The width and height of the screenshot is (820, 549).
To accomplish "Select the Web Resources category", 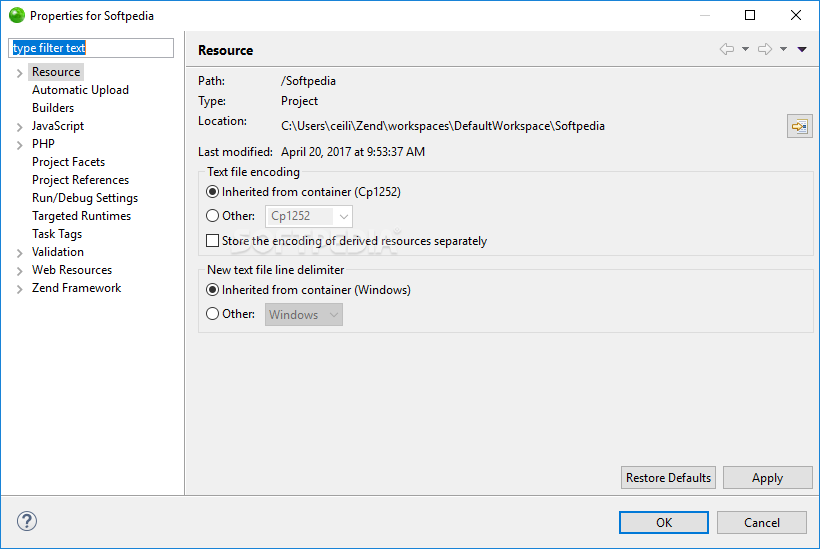I will pyautogui.click(x=72, y=270).
